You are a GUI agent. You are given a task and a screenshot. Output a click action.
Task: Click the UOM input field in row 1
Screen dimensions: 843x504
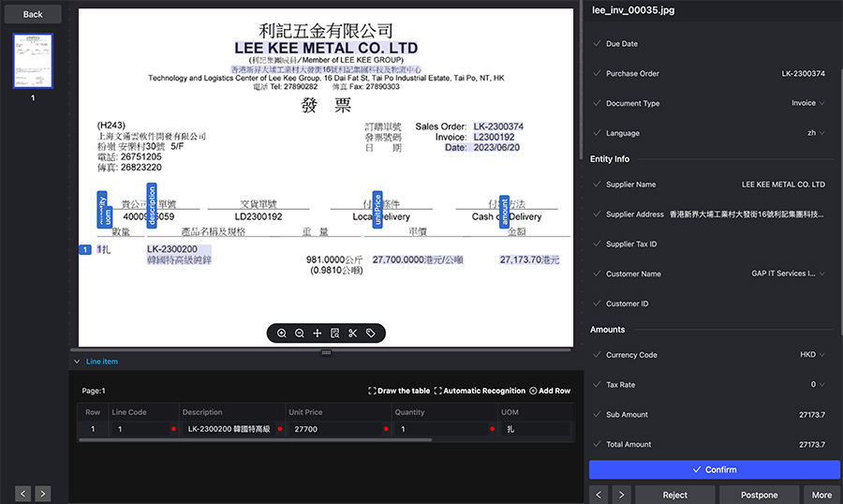pyautogui.click(x=536, y=429)
